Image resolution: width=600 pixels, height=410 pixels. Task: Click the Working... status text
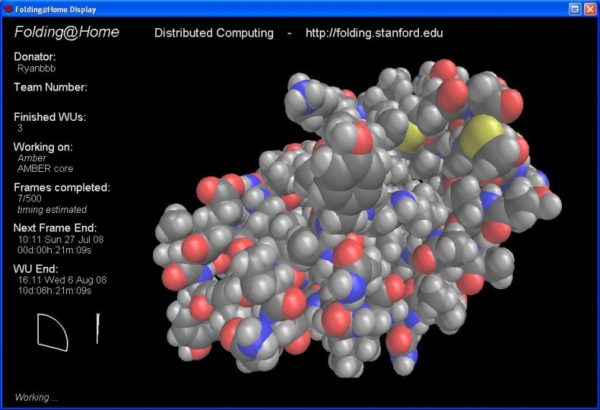37,397
